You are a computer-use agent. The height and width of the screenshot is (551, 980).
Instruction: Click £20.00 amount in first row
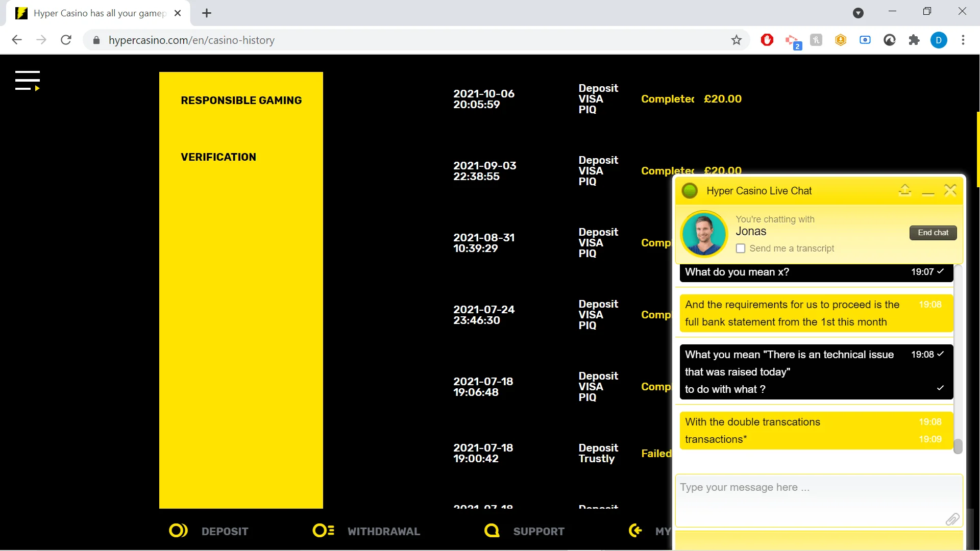coord(723,99)
